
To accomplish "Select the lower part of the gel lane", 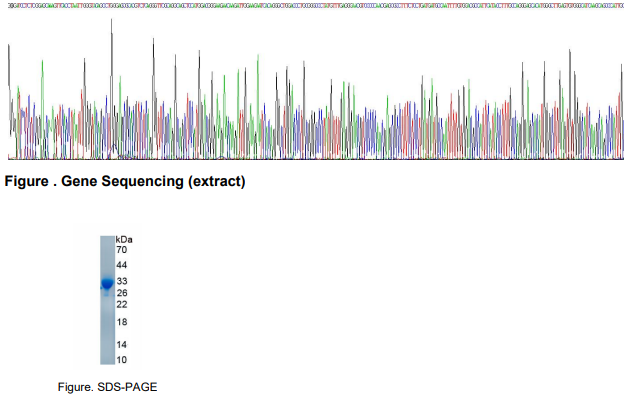I will [107, 332].
